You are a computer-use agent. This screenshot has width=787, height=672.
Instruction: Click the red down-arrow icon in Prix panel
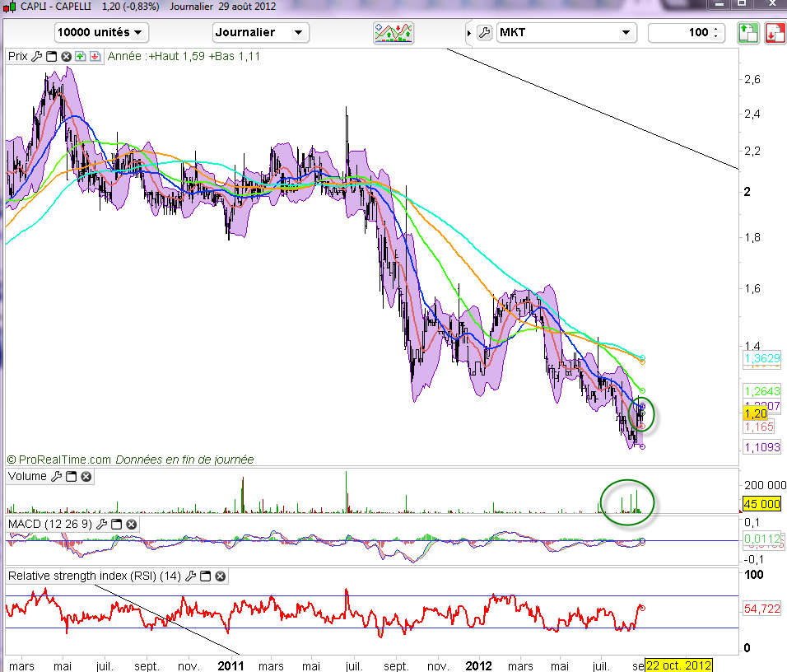95,57
